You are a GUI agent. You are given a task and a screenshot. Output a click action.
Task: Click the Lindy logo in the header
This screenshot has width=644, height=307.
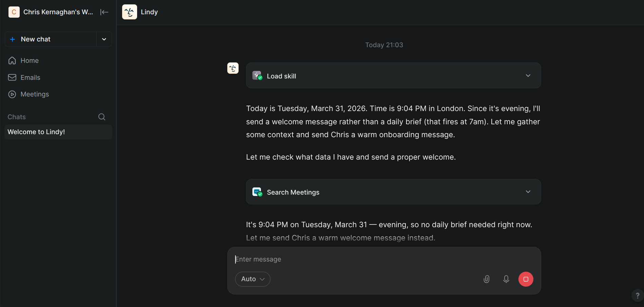point(129,12)
